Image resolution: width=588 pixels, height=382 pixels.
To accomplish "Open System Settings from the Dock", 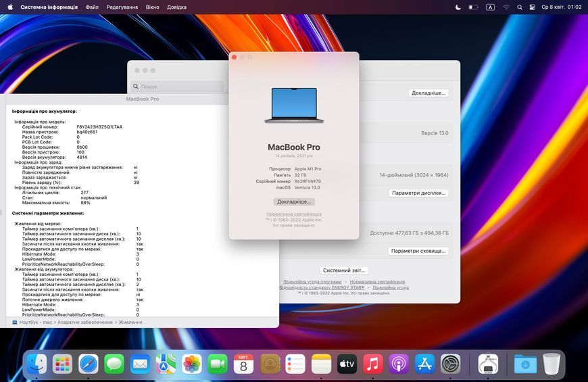I will point(450,364).
